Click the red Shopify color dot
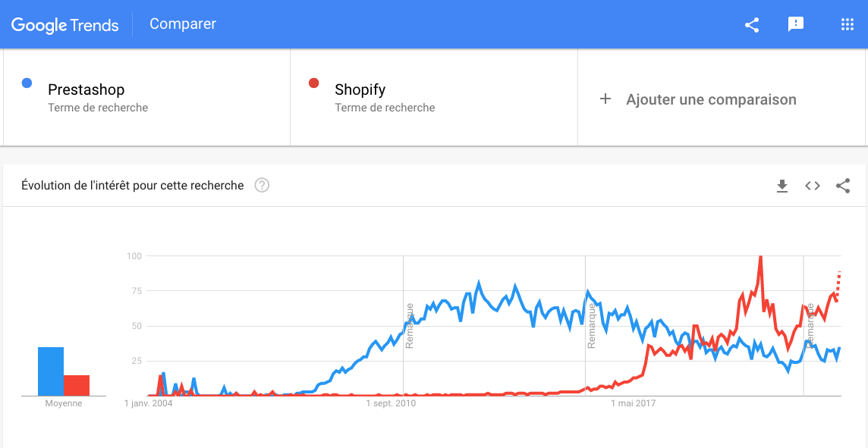The height and width of the screenshot is (448, 868). click(x=314, y=83)
